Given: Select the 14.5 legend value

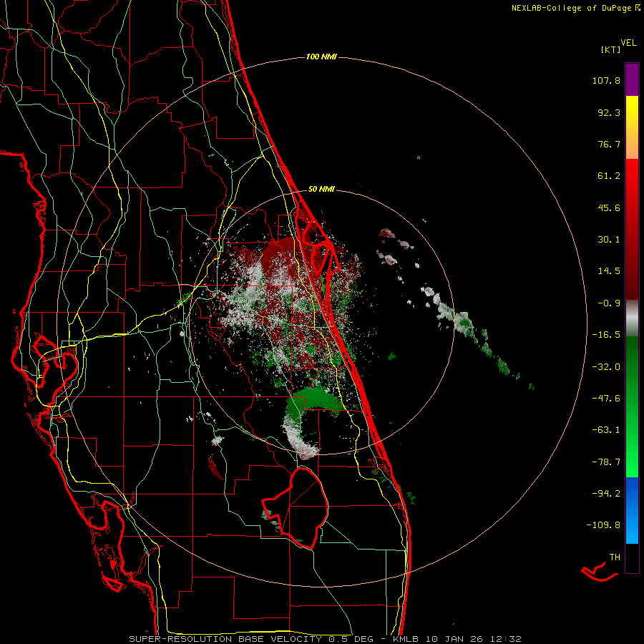Looking at the screenshot, I should pyautogui.click(x=609, y=271).
